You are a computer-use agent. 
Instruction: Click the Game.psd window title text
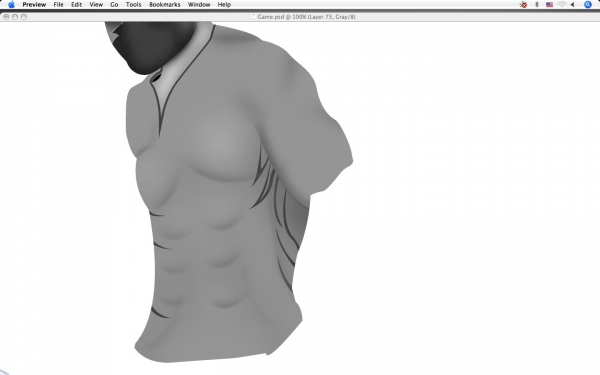pyautogui.click(x=307, y=17)
